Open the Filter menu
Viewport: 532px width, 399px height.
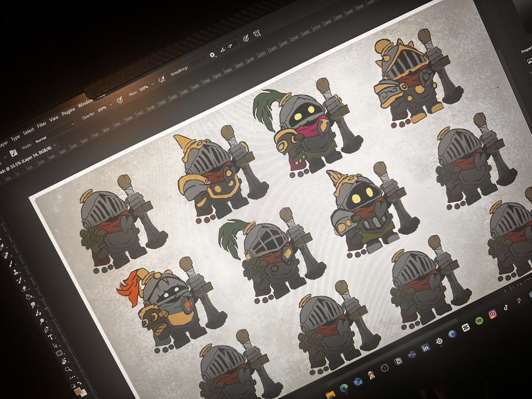point(42,125)
